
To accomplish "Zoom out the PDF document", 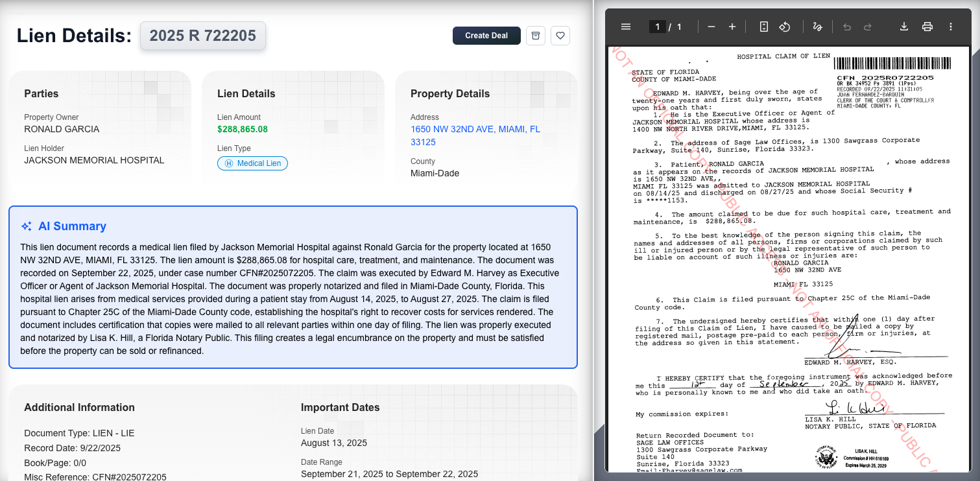I will [x=711, y=27].
